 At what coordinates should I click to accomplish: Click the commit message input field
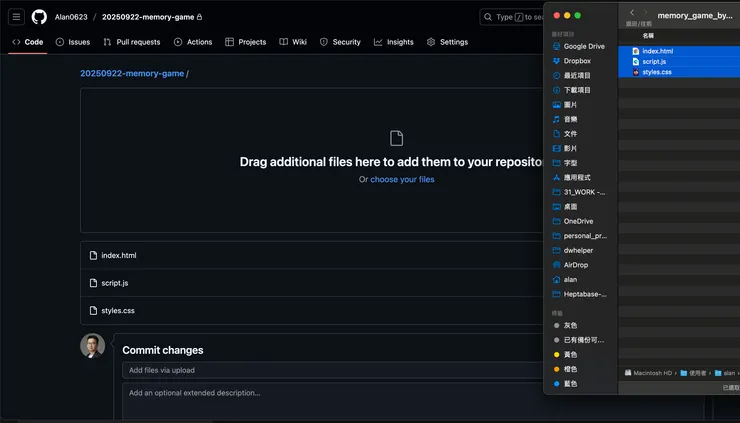tap(330, 370)
